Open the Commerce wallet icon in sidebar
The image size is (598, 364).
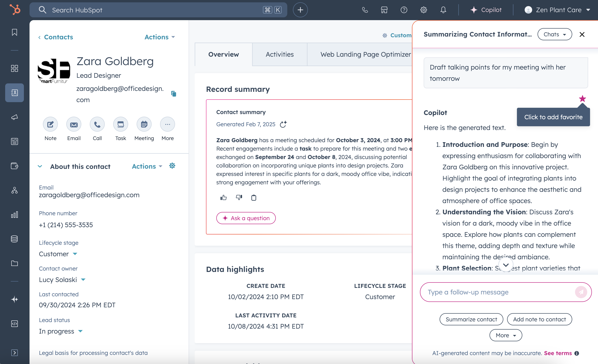coord(15,166)
